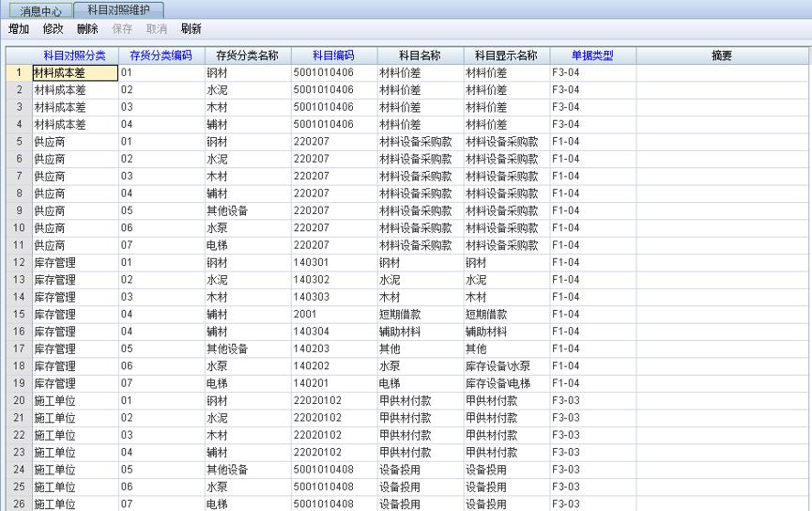Click the 增加 toolbar button

click(x=19, y=29)
